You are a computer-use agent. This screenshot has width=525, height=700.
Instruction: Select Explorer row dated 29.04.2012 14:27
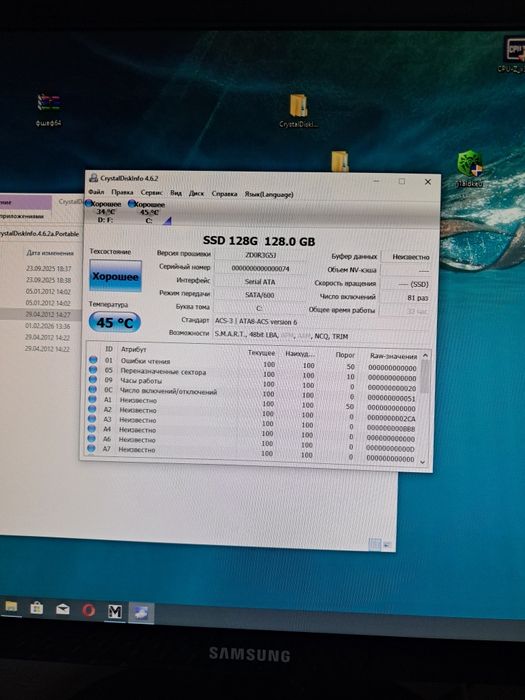point(40,314)
